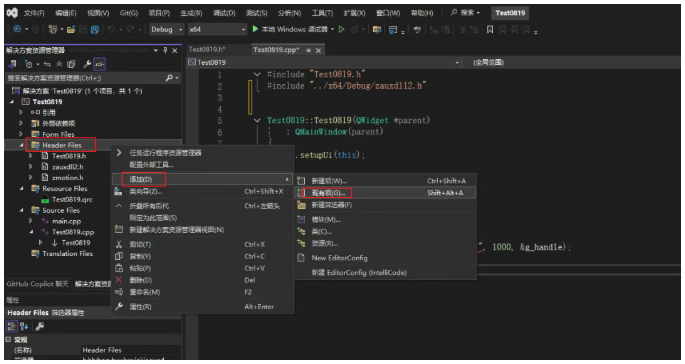This screenshot has height=364, width=685.
Task: Click the search (搜索) box in title bar
Action: coord(466,13)
